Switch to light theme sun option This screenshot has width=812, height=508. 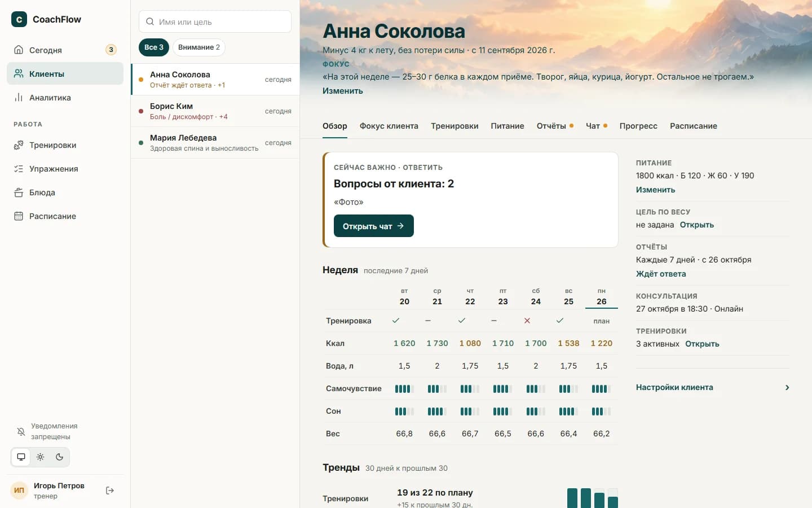click(x=40, y=457)
